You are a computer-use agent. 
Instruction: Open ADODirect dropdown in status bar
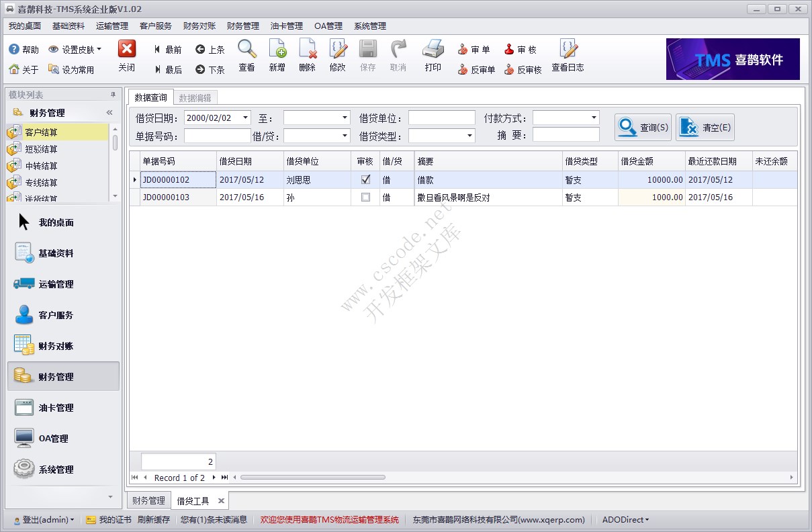tap(625, 520)
